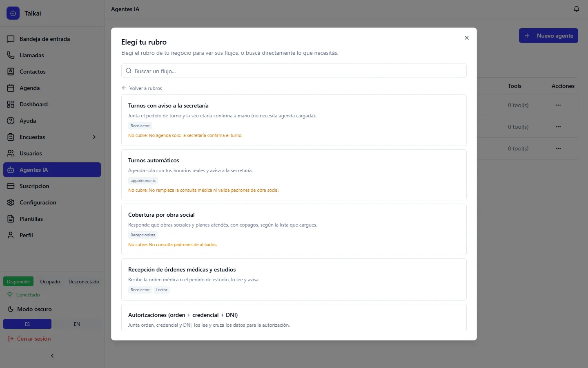Viewport: 588px width, 368px height.
Task: Click the Llamadas phone icon
Action: [x=11, y=55]
